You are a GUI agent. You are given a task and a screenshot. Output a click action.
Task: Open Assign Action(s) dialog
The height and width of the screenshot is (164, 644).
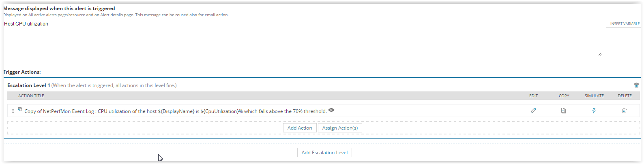[340, 128]
